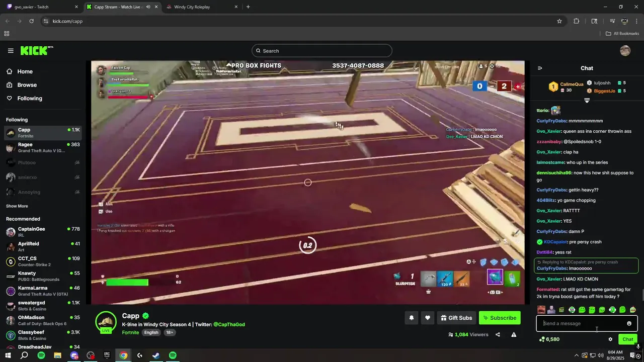Follow Capp with the heart button
The image size is (644, 362).
pos(428,318)
